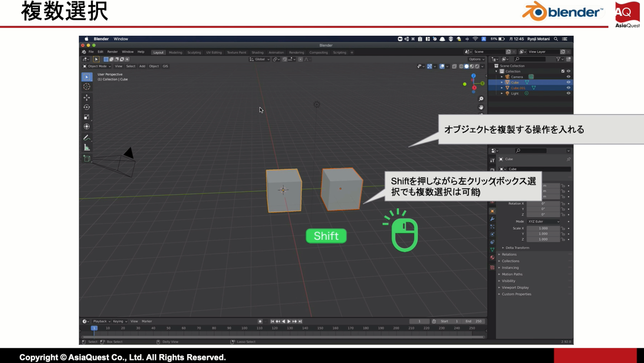Switch to the Sculpting workspace tab
Image resolution: width=644 pixels, height=363 pixels.
(194, 52)
